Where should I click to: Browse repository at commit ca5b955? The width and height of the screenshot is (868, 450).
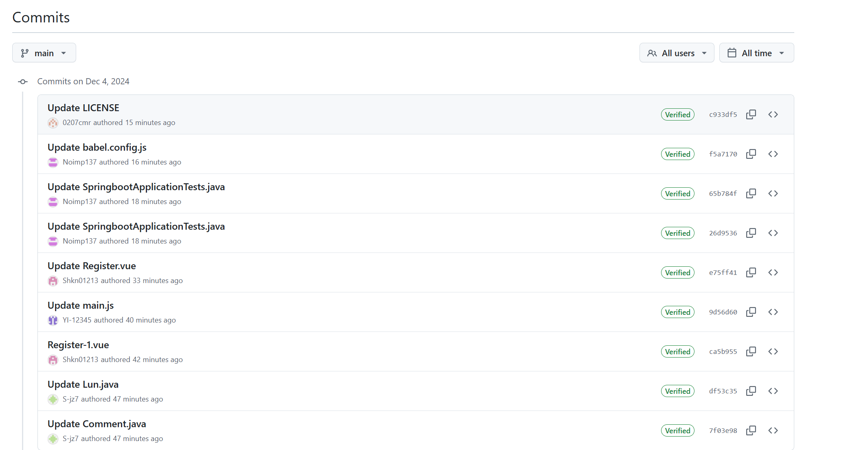click(x=773, y=351)
